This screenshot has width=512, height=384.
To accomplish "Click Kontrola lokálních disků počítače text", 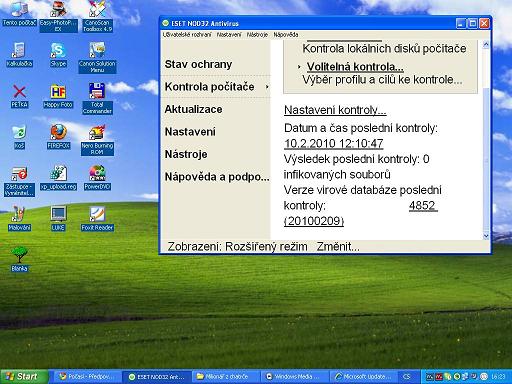I will (384, 49).
